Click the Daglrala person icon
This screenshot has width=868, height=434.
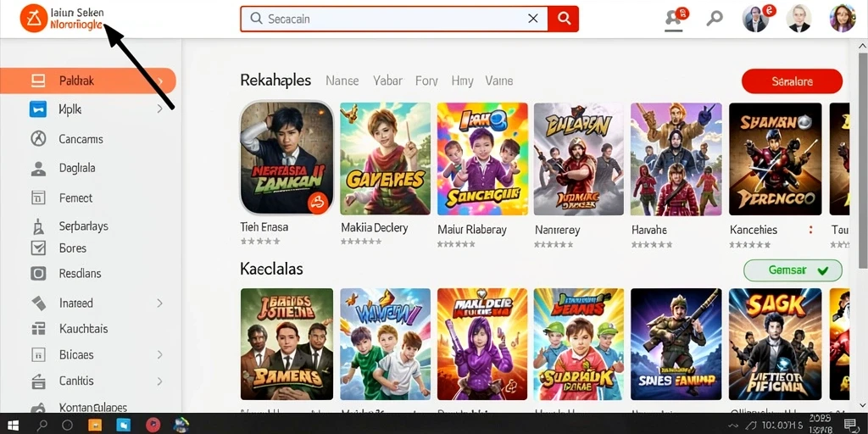tap(38, 169)
